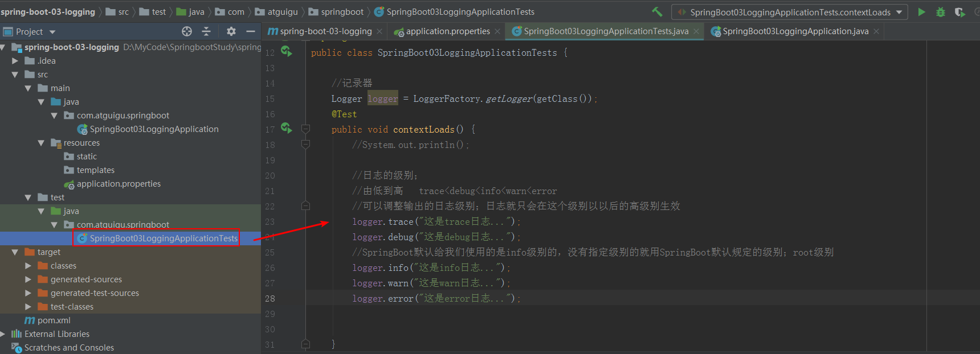This screenshot has height=354, width=980.
Task: Click the run class gutter icon on line 12
Action: 286,52
